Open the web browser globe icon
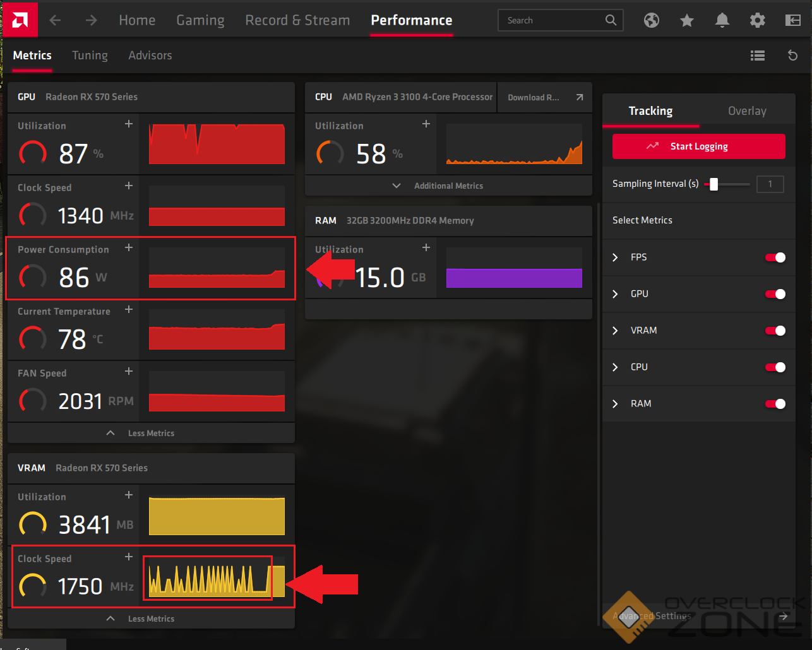 click(x=652, y=20)
